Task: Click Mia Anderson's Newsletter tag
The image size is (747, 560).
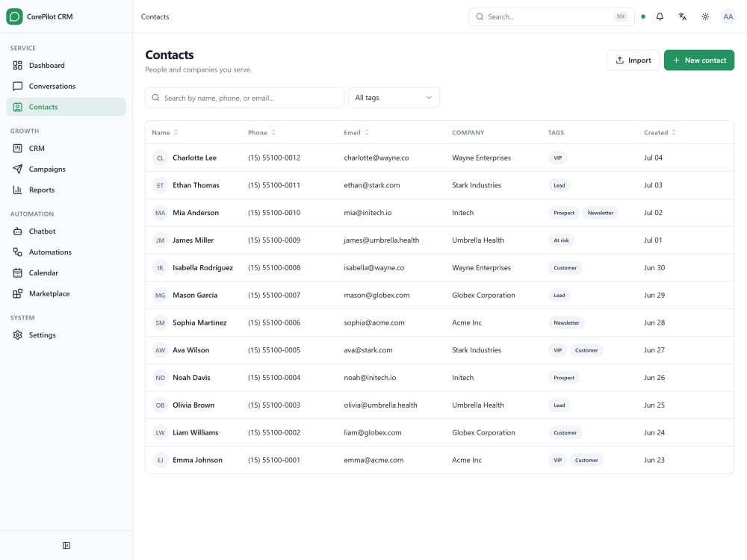Action: pos(601,213)
